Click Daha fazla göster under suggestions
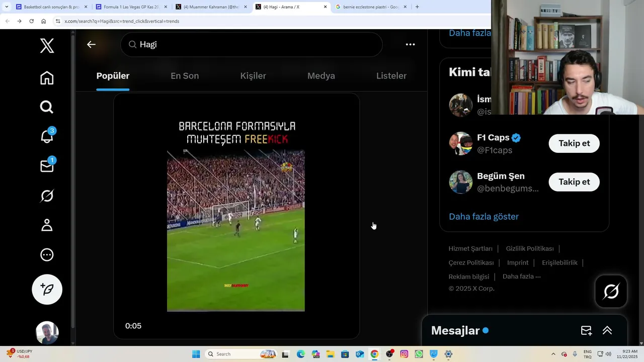This screenshot has height=362, width=644. [484, 217]
